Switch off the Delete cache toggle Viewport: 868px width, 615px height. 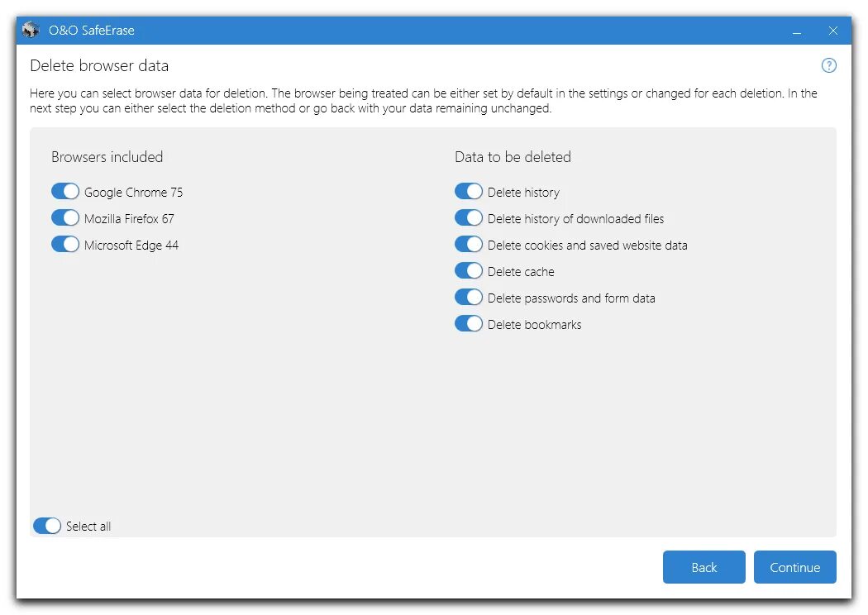pyautogui.click(x=469, y=271)
